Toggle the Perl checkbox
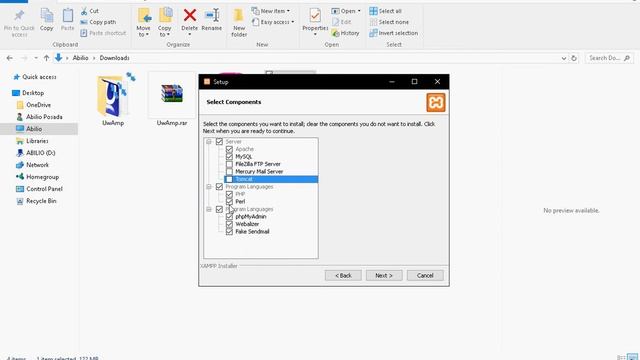 pos(229,202)
